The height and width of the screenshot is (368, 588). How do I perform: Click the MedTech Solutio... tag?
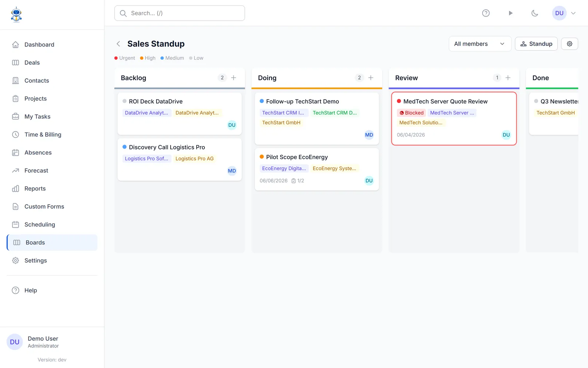pos(421,123)
